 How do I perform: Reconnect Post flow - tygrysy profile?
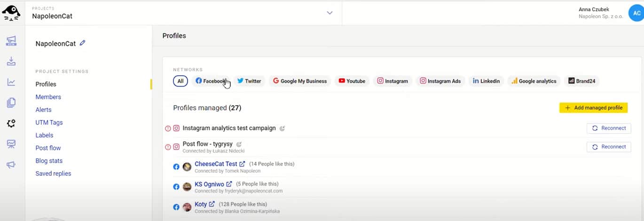coord(609,147)
